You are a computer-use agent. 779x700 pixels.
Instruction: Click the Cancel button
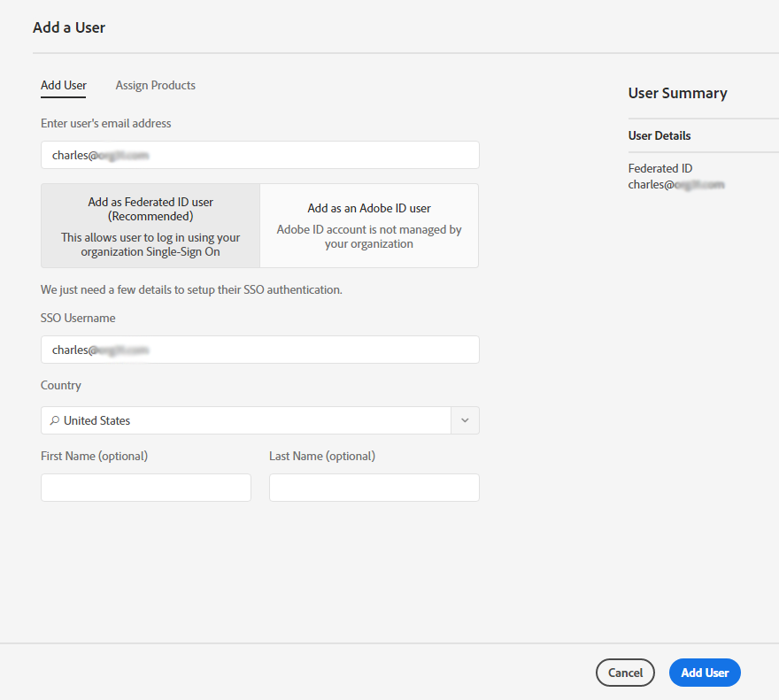click(x=625, y=673)
